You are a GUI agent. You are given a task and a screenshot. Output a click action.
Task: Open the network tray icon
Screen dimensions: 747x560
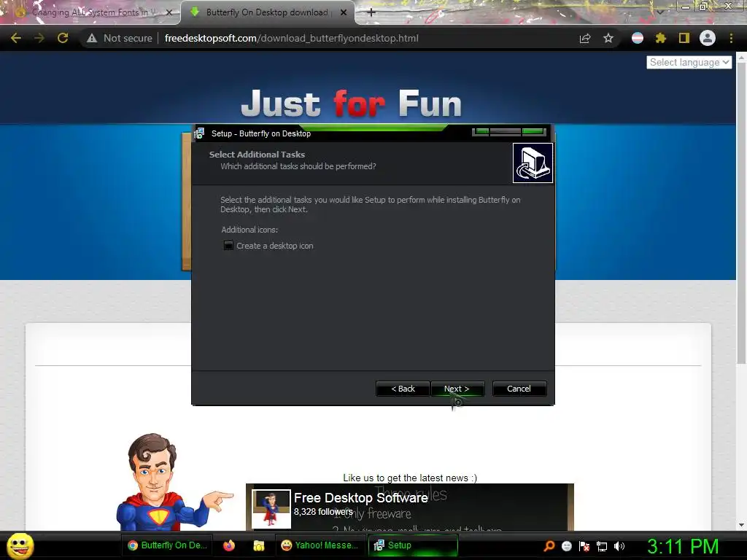tap(602, 545)
